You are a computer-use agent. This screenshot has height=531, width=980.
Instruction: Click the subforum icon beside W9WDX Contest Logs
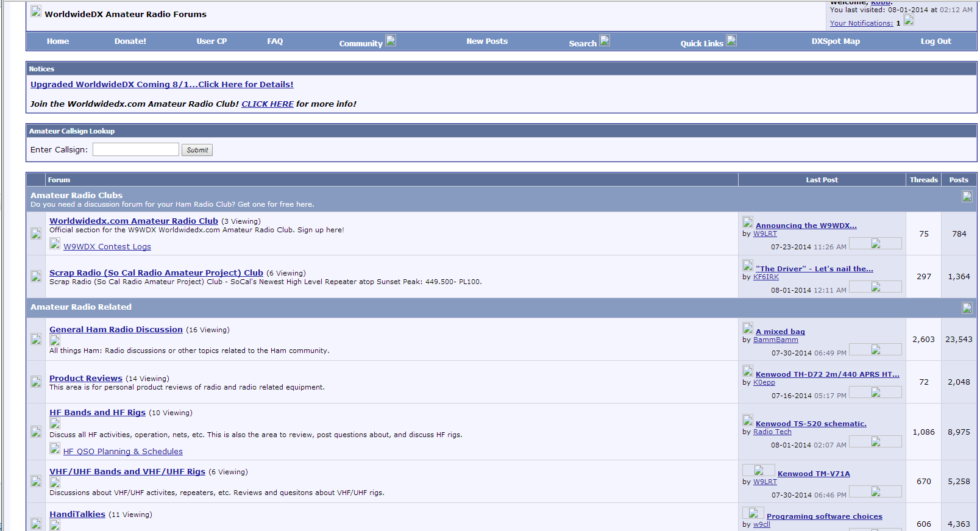click(55, 244)
